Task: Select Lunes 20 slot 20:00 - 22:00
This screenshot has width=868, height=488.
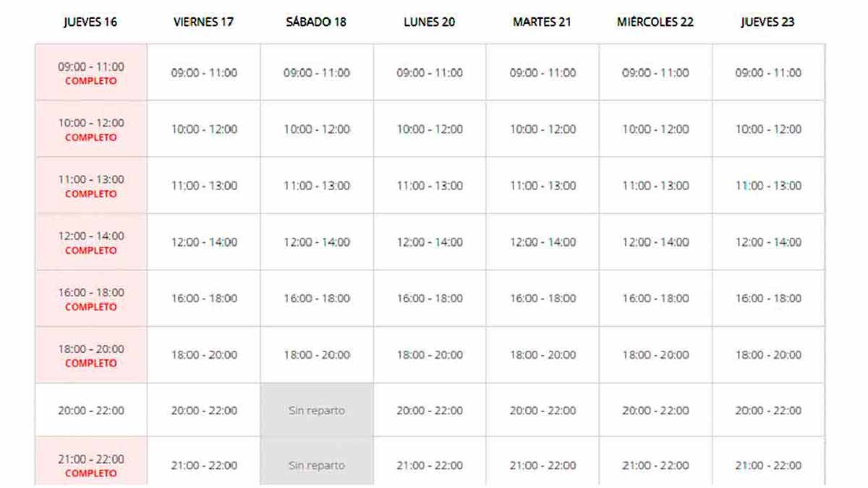Action: pos(430,410)
